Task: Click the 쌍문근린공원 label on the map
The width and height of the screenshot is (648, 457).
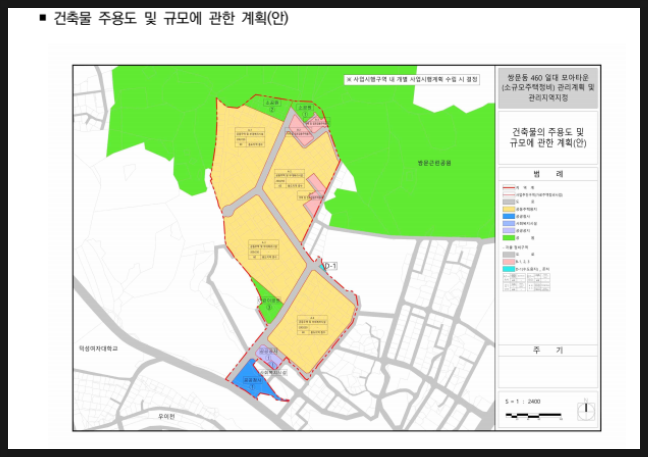Action: click(x=434, y=163)
